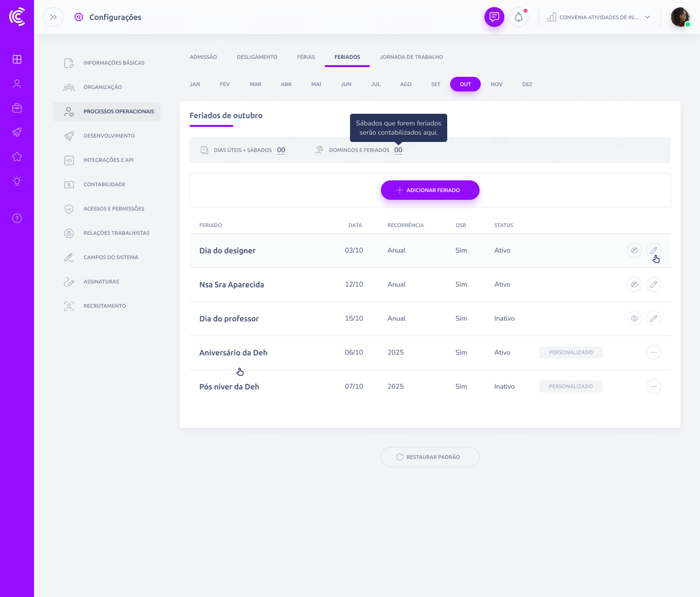Click the Restaurar Padrão button

click(x=430, y=457)
